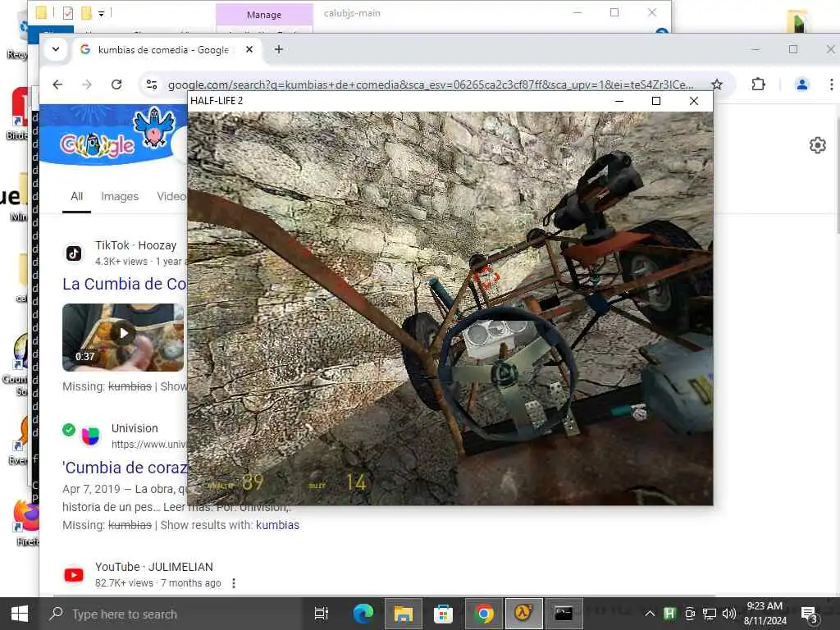
Task: Close the kumbias de comedia tab
Action: point(249,49)
